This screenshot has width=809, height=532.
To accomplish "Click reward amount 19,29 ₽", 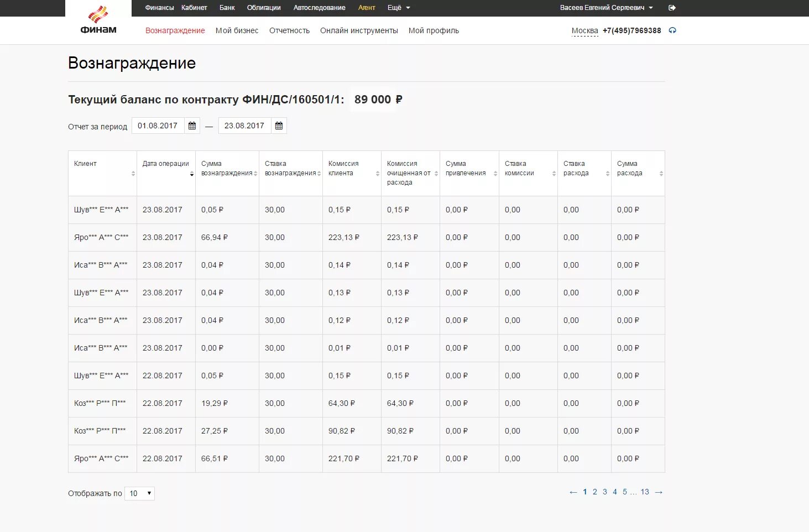I will pyautogui.click(x=215, y=403).
